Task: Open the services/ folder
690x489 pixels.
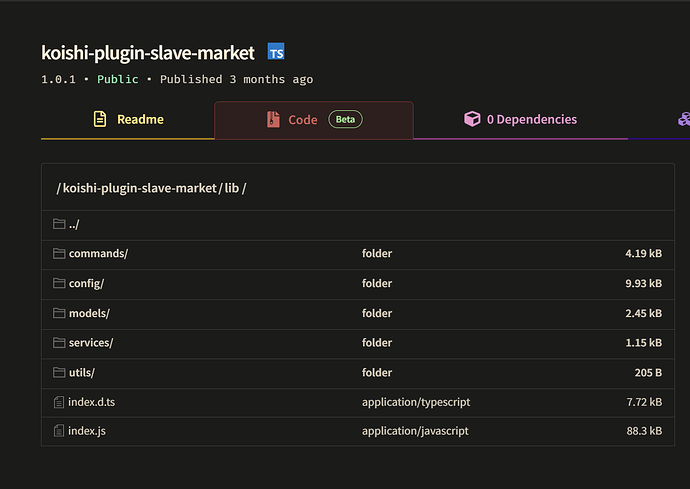Action: [x=90, y=343]
